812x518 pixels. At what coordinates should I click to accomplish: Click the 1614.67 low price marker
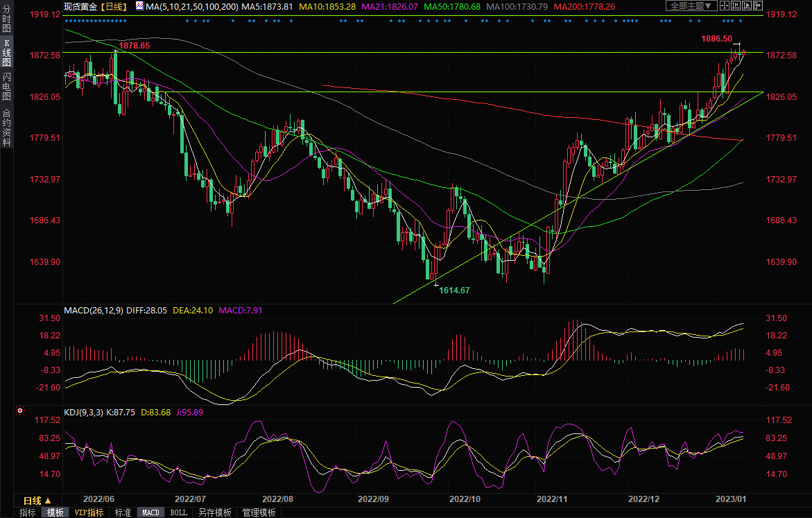[453, 290]
